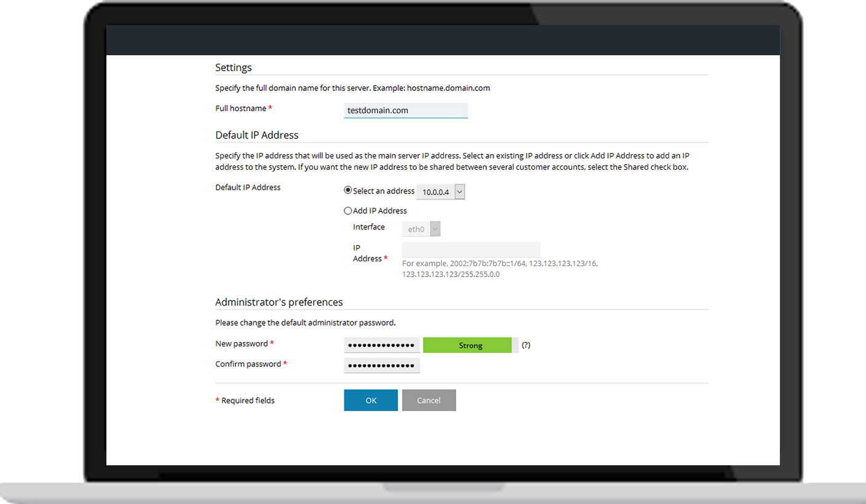Image resolution: width=866 pixels, height=504 pixels.
Task: Click the IP Address input field
Action: click(x=471, y=250)
